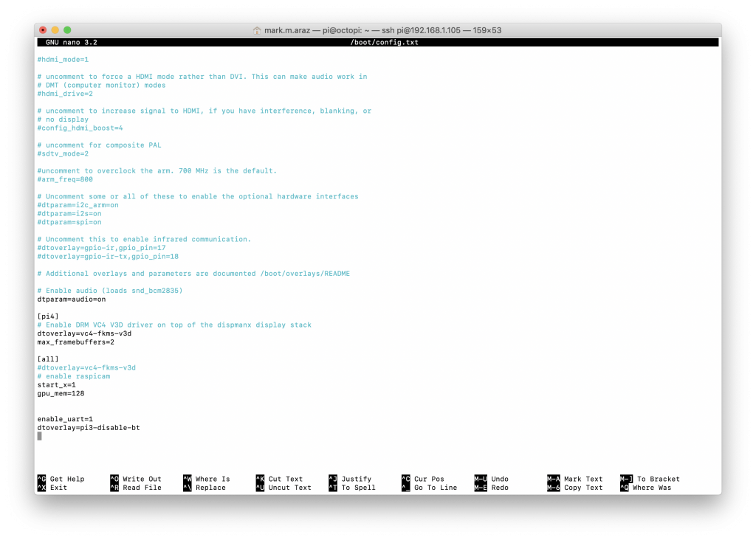Place cursor on #dtoverlay=gpio-ir-tx,gpio_pin=18 line
The width and height of the screenshot is (756, 540).
[108, 257]
